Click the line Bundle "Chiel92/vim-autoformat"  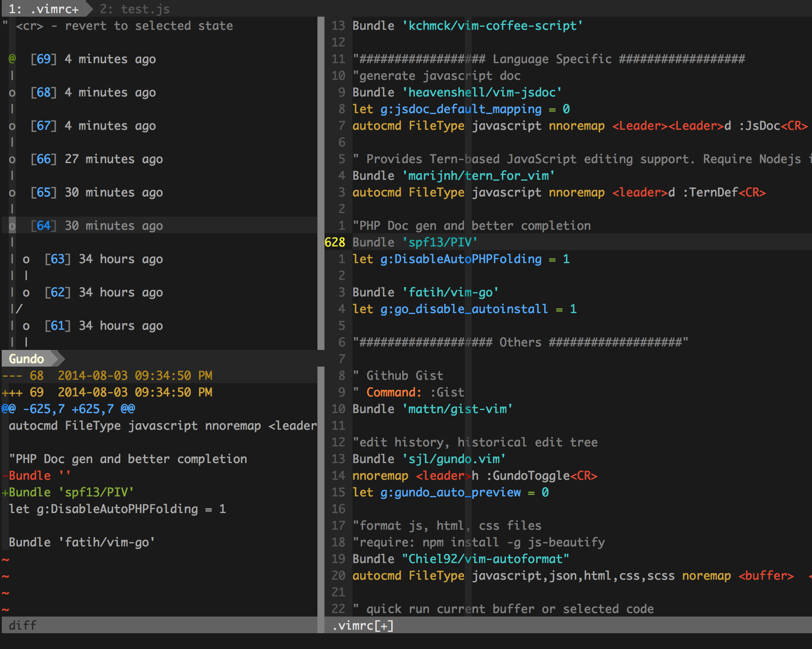pyautogui.click(x=461, y=559)
